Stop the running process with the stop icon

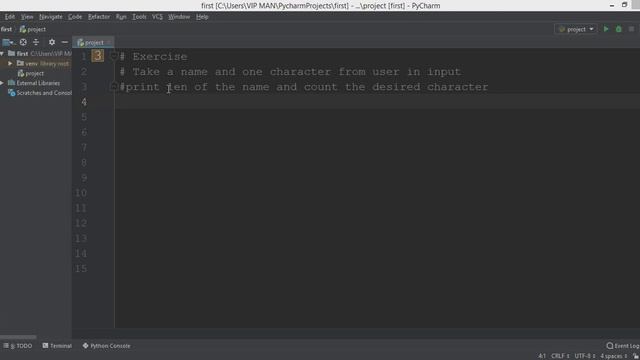tap(631, 29)
